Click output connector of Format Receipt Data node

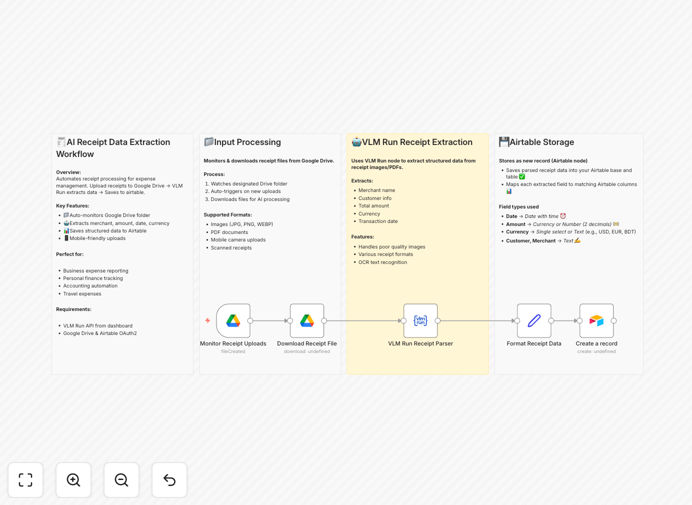coord(551,321)
